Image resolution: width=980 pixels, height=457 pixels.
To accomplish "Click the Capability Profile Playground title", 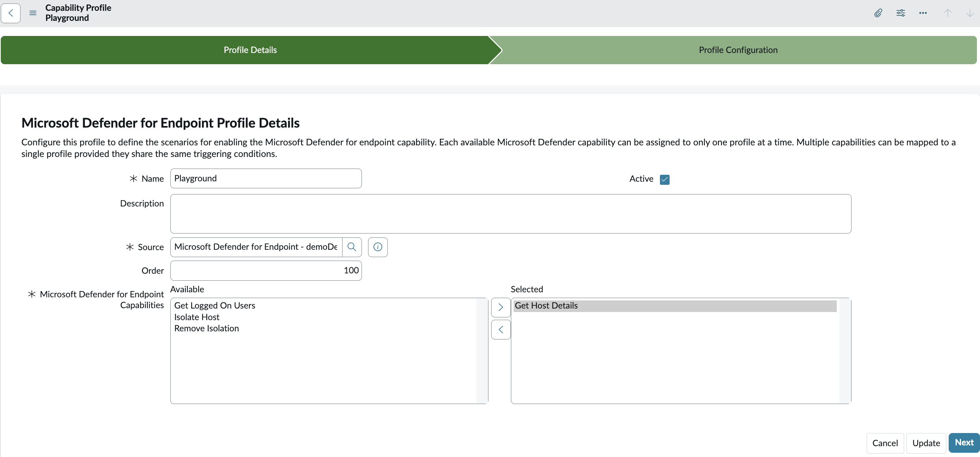I will tap(78, 13).
